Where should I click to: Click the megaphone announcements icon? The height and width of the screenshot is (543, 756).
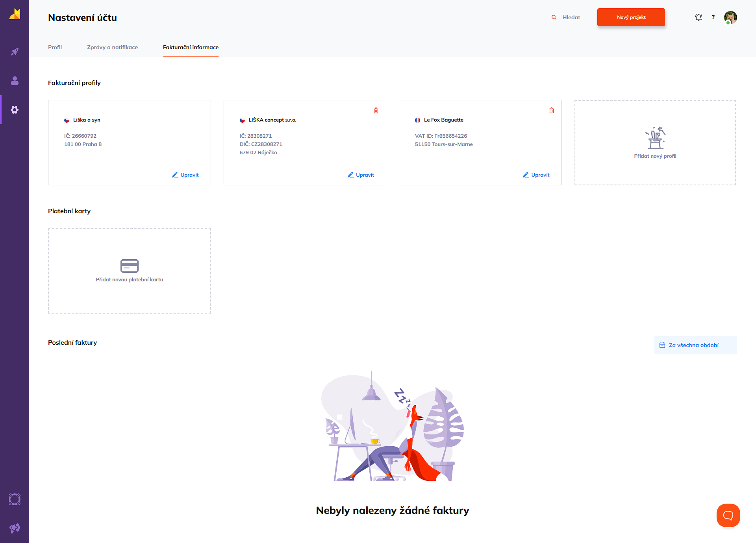click(x=15, y=528)
